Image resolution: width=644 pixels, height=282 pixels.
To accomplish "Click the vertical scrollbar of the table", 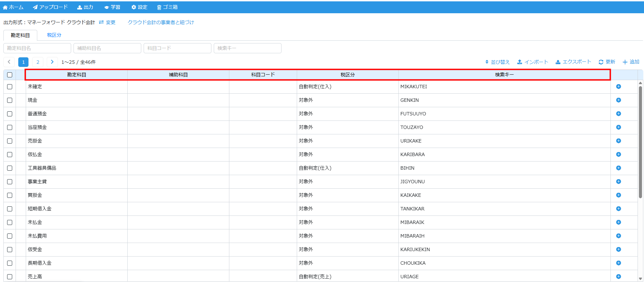I will [x=640, y=143].
